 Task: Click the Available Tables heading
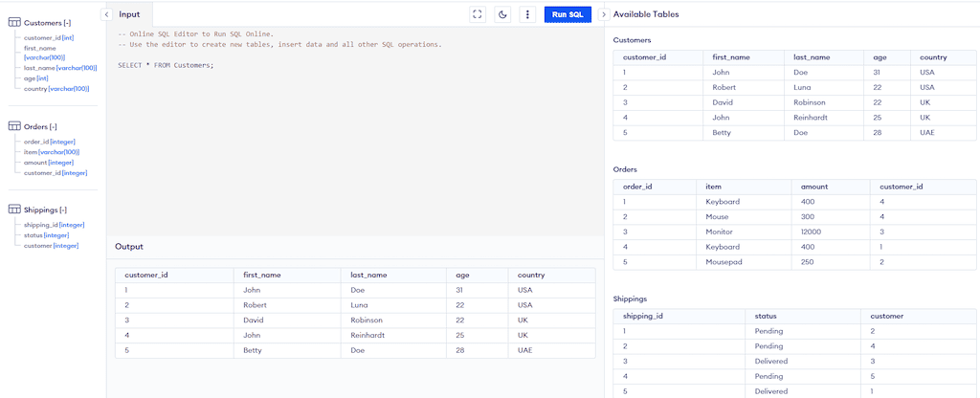pos(646,14)
